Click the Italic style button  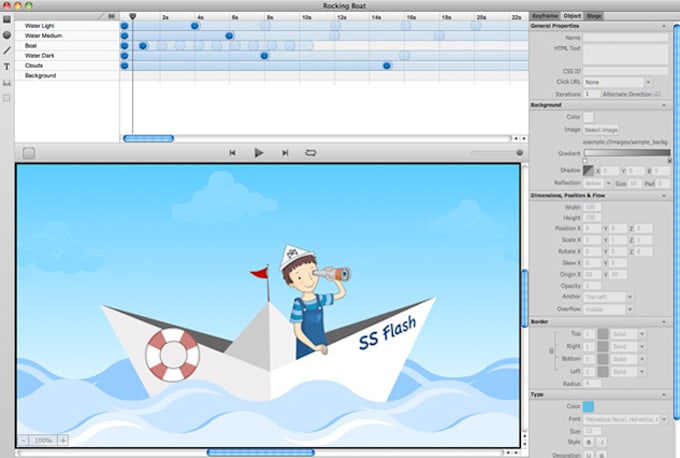pyautogui.click(x=602, y=442)
